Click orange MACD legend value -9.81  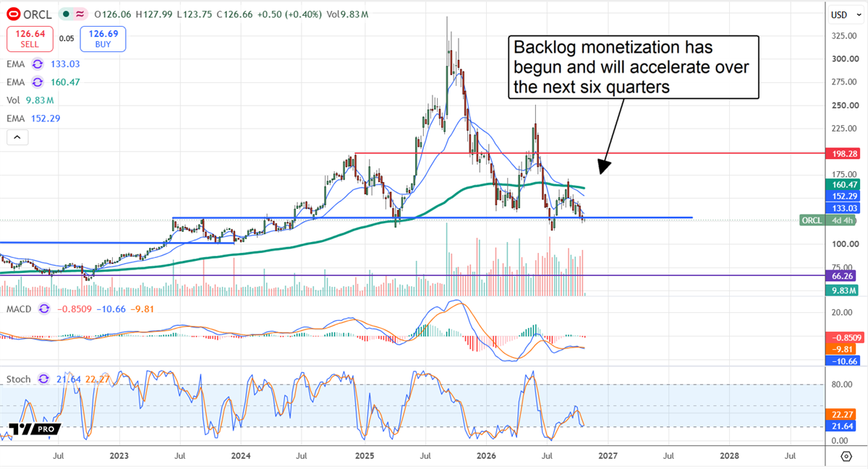tap(141, 309)
